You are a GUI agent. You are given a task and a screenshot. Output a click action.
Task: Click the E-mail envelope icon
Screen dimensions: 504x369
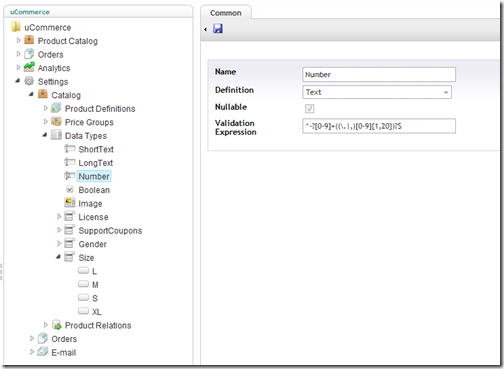tap(43, 352)
